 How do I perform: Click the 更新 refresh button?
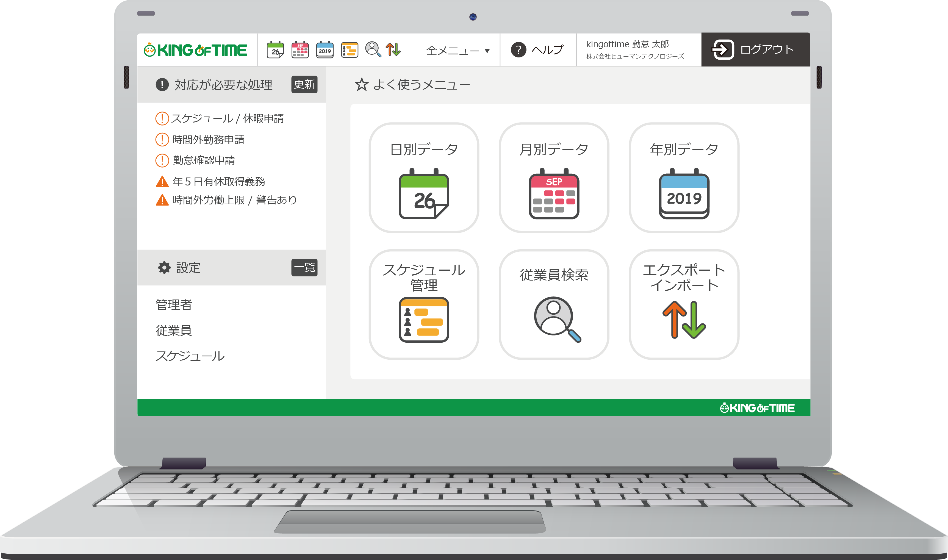[x=304, y=84]
